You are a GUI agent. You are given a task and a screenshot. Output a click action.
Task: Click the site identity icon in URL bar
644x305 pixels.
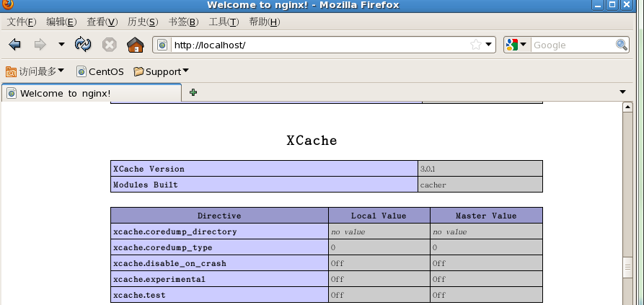[162, 45]
